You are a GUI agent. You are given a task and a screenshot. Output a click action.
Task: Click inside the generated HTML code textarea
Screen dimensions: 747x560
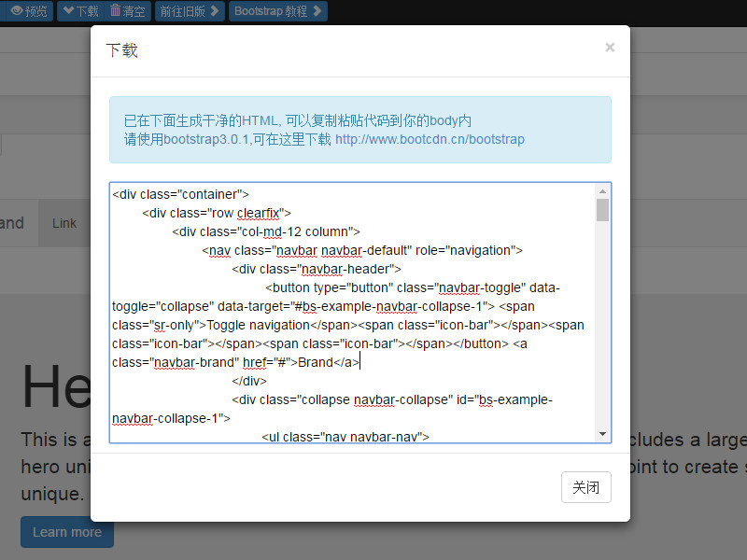[x=352, y=313]
